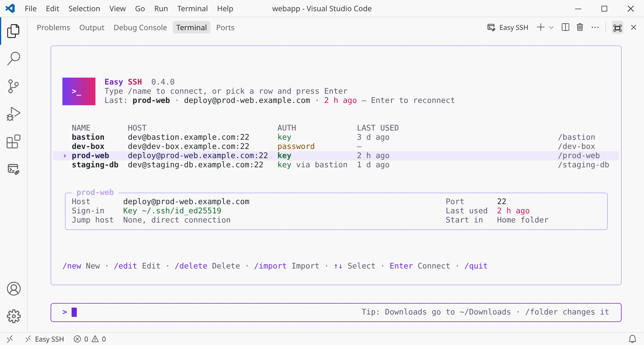Select the staging-db connection row
The width and height of the screenshot is (644, 345).
click(x=336, y=165)
